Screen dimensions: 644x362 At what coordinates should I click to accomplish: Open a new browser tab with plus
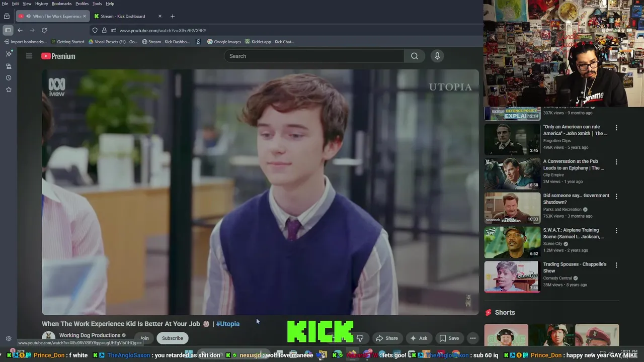173,16
